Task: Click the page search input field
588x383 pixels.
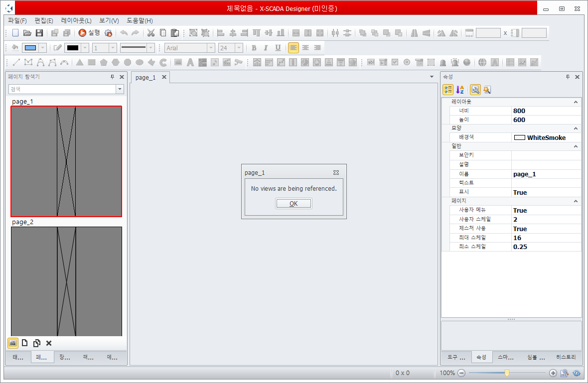Action: coord(62,89)
